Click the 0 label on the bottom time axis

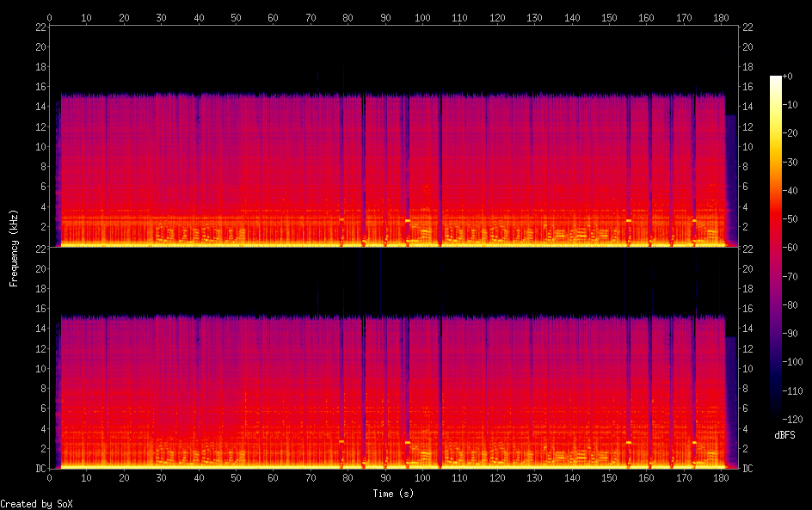(x=49, y=478)
